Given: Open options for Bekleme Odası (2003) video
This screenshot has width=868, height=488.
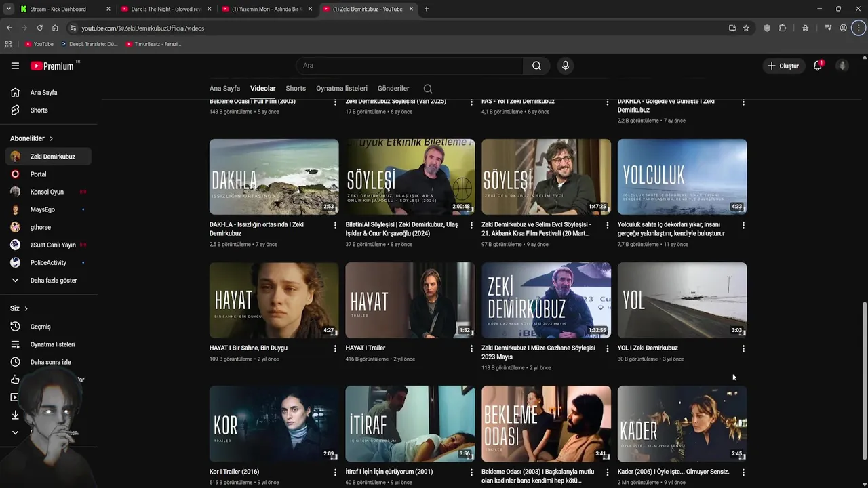Looking at the screenshot, I should (x=607, y=472).
